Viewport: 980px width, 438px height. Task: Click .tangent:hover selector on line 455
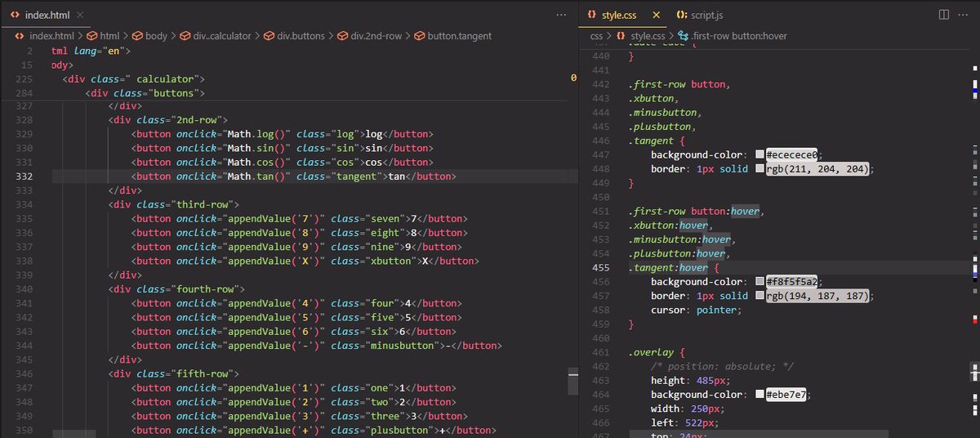(668, 267)
